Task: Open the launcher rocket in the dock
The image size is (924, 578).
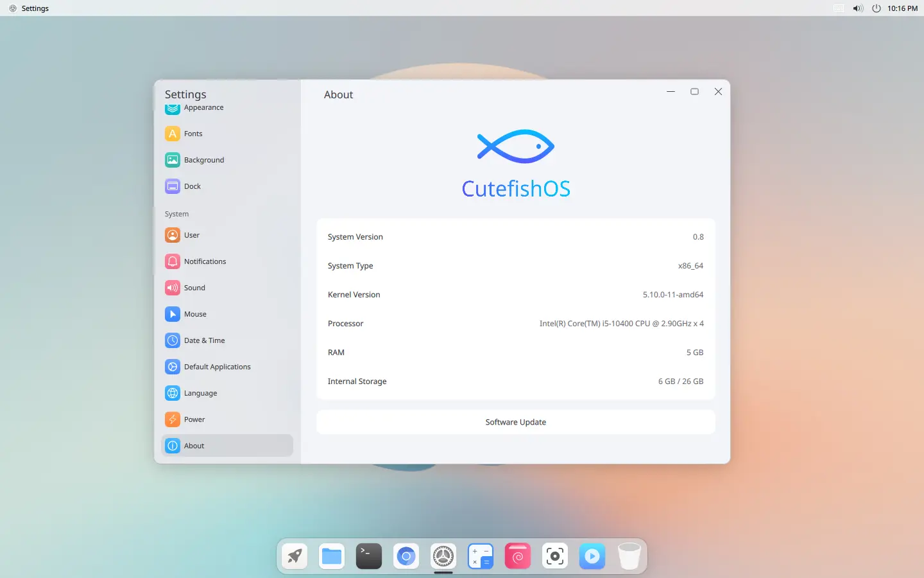Action: (x=295, y=556)
